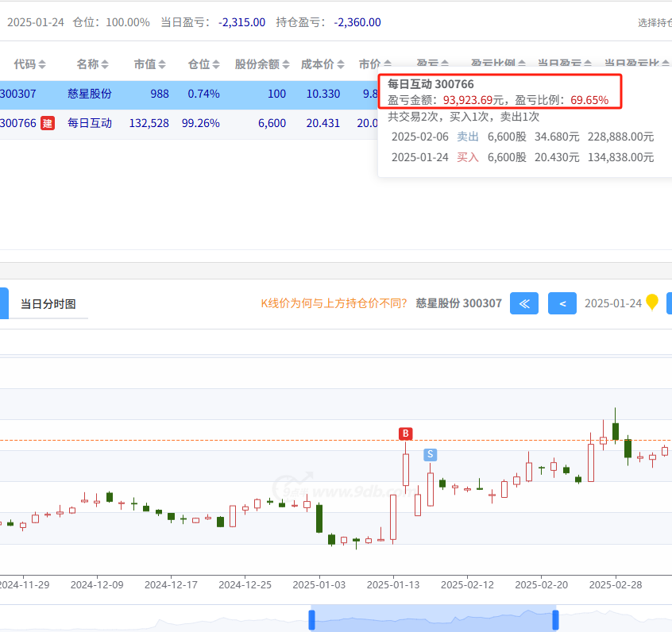Viewport: 672px width, 632px height.
Task: Open the 每日互动 stock name link
Action: coord(90,123)
